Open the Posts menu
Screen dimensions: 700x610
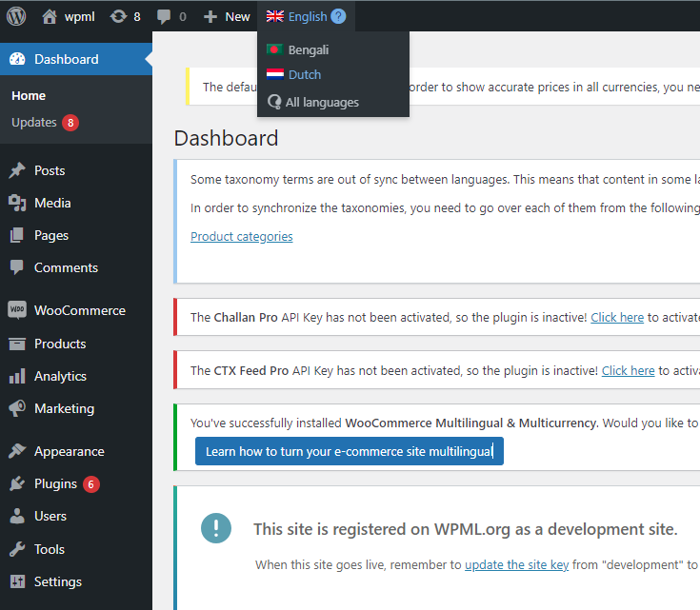[x=50, y=170]
